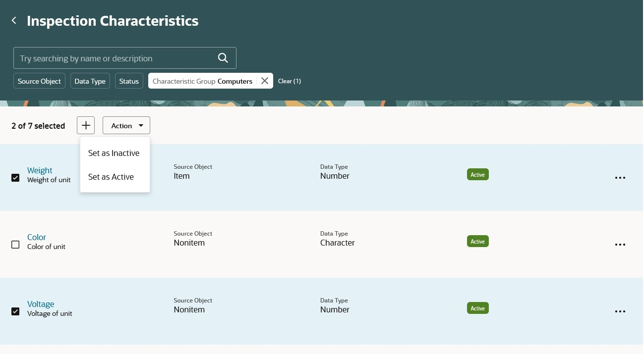Uncheck the Weight checkbox

[15, 178]
